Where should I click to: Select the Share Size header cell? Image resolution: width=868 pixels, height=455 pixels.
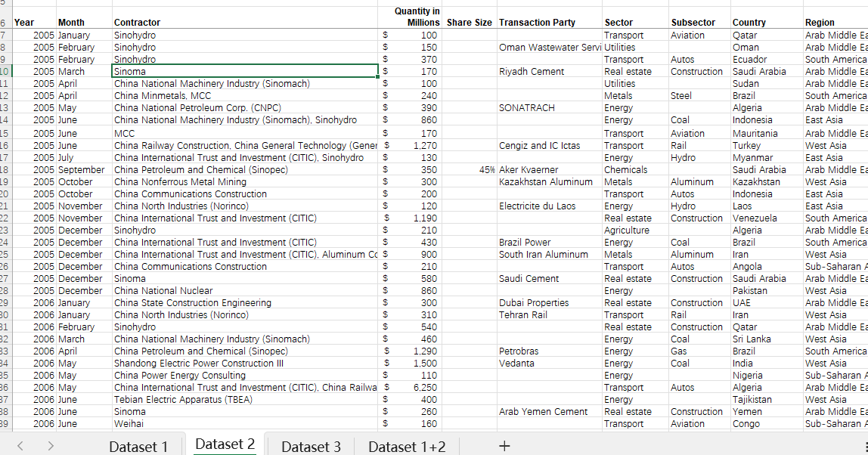click(470, 17)
